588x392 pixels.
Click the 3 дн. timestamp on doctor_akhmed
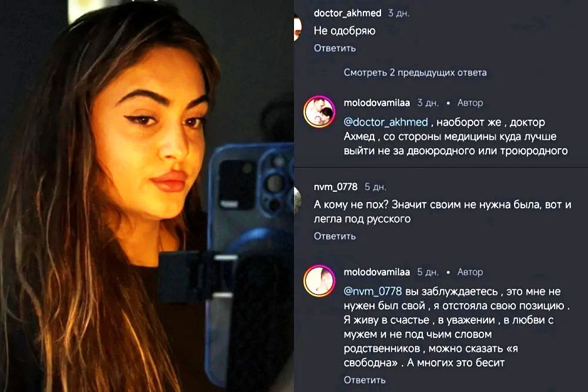[x=399, y=14]
